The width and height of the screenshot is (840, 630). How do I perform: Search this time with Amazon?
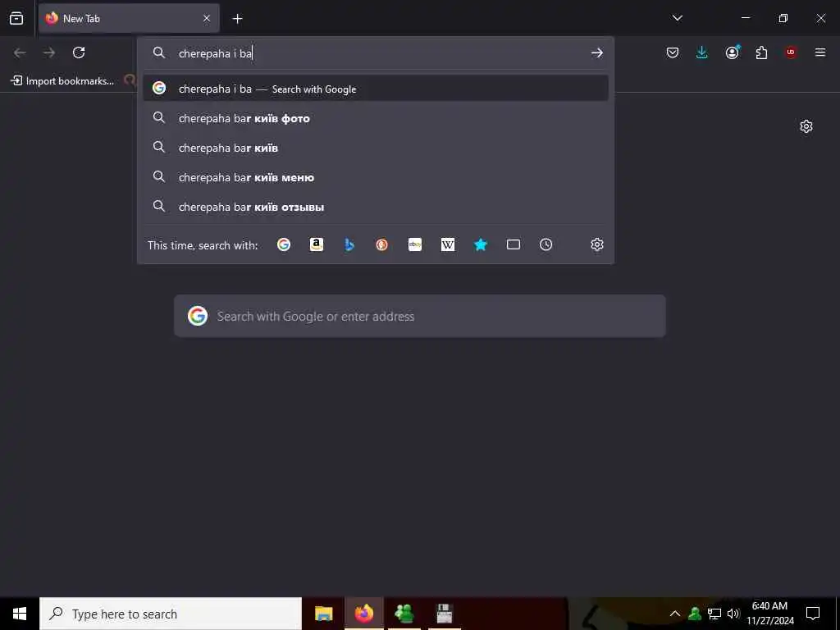(317, 244)
